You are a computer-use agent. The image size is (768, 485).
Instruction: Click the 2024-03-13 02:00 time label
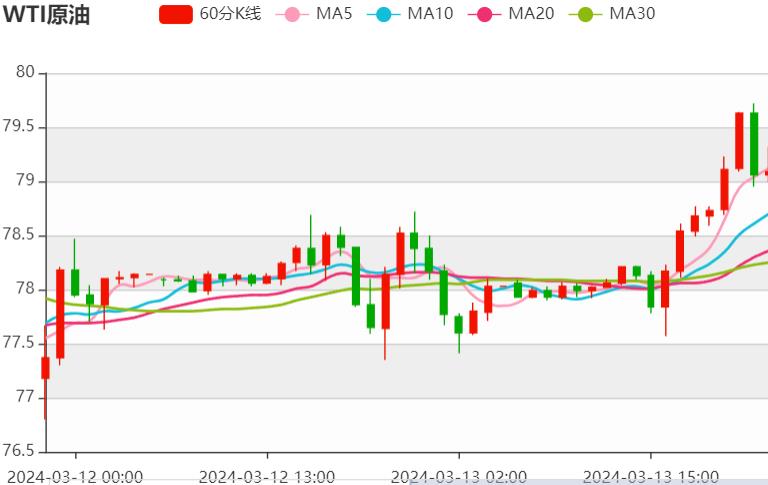click(459, 477)
